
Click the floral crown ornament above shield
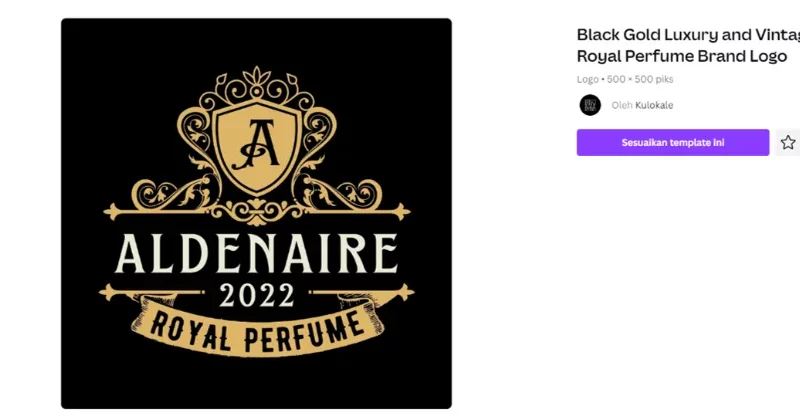click(x=256, y=86)
